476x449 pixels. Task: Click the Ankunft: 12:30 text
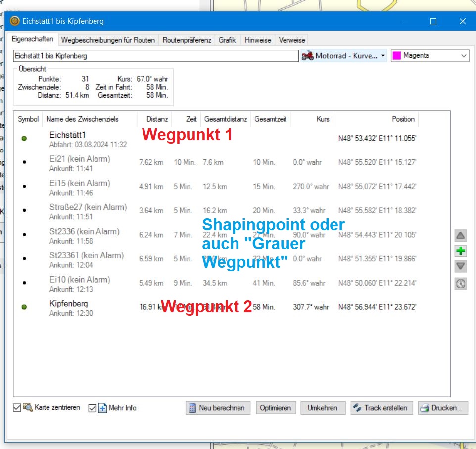[x=71, y=313]
